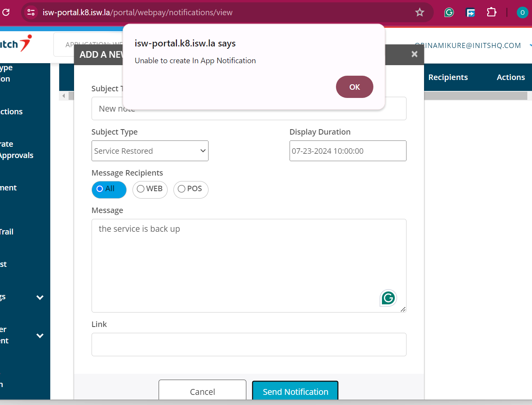This screenshot has width=532, height=405.
Task: Open the browser Extensions puzzle icon
Action: pos(491,12)
